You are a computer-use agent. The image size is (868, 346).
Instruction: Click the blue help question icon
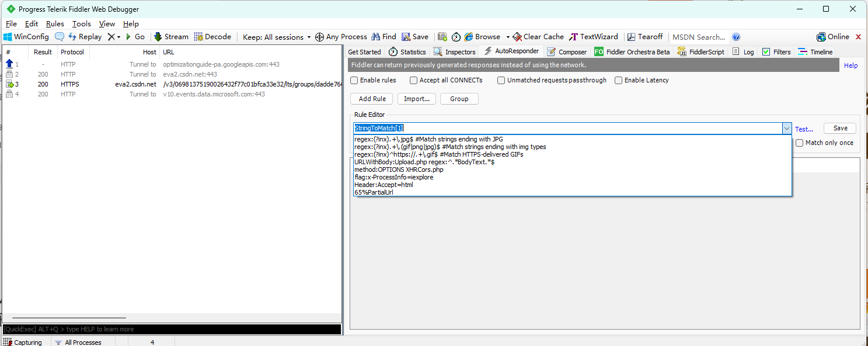pos(736,37)
